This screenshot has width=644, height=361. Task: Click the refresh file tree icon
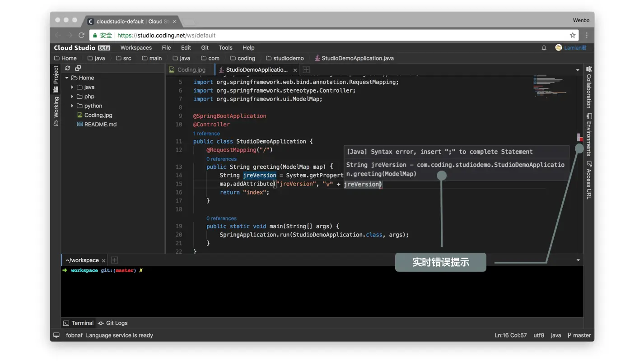tap(68, 68)
